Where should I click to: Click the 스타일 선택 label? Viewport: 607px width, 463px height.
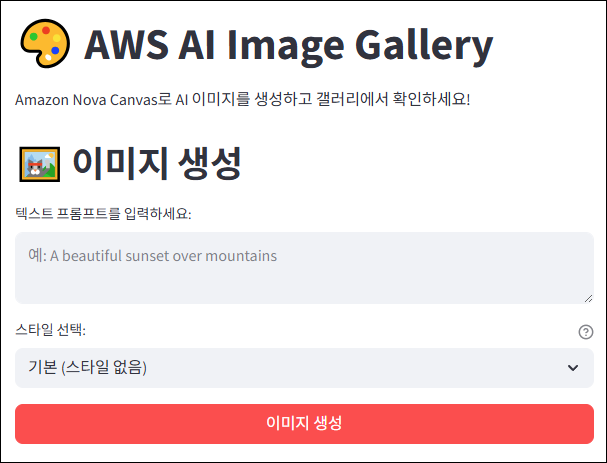(x=51, y=330)
